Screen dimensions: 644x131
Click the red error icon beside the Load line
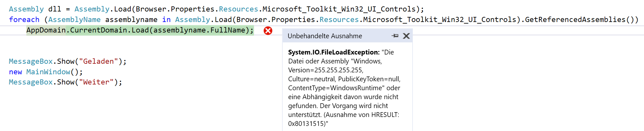point(268,31)
